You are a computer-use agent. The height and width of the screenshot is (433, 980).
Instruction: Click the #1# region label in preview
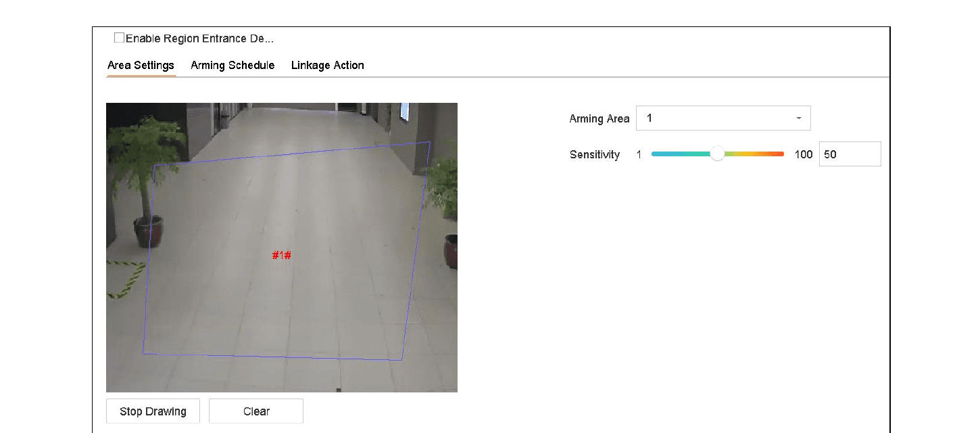click(x=282, y=255)
